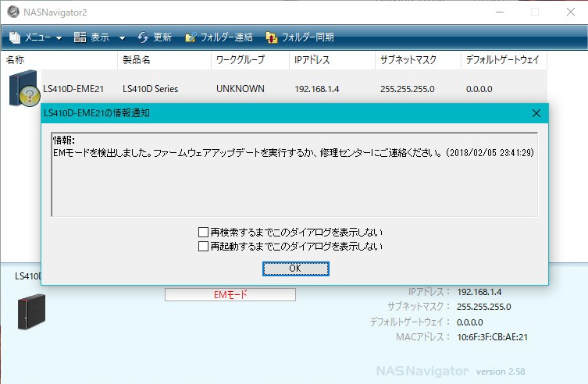This screenshot has width=588, height=384.
Task: Click the refresh arrows icon
Action: 143,37
